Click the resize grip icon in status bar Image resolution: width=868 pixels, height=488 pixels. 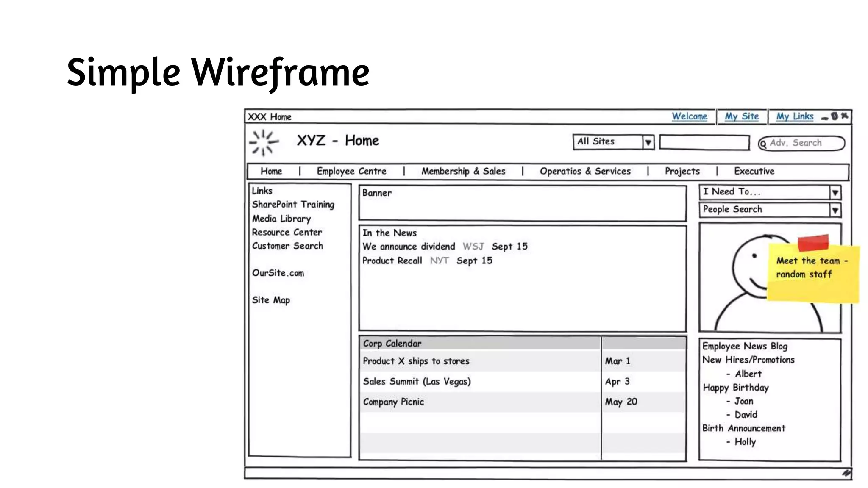(x=846, y=473)
